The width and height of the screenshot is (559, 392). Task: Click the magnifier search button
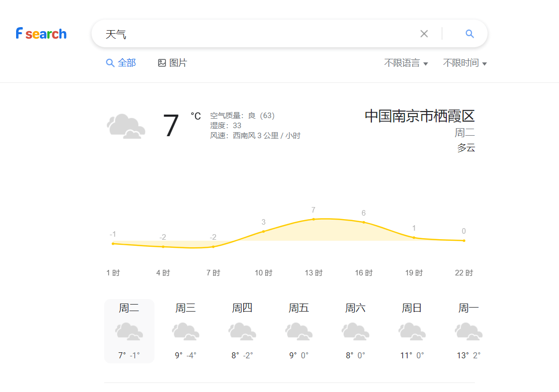(469, 34)
